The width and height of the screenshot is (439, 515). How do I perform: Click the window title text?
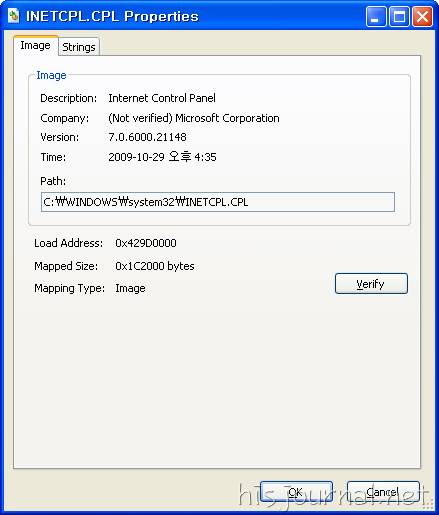click(x=112, y=16)
